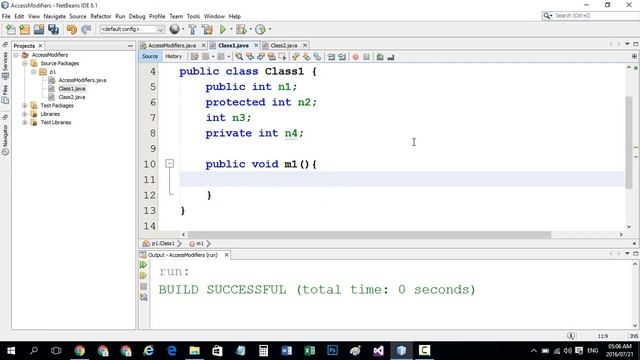Click the Profile Project toolbar icon
Screen dimensions: 640x360
pyautogui.click(x=260, y=29)
